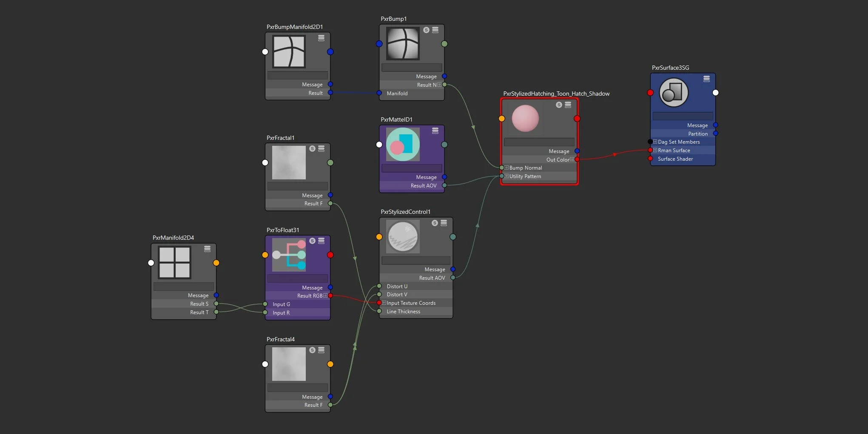This screenshot has width=868, height=434.
Task: Click the pink sphere preview on the hatching node
Action: click(x=525, y=118)
